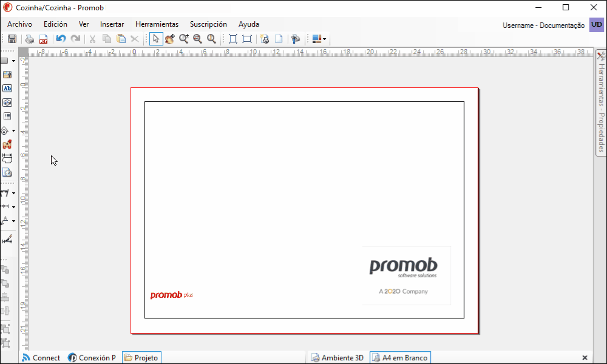
Task: Click the Delete X icon in toolbar
Action: click(135, 39)
